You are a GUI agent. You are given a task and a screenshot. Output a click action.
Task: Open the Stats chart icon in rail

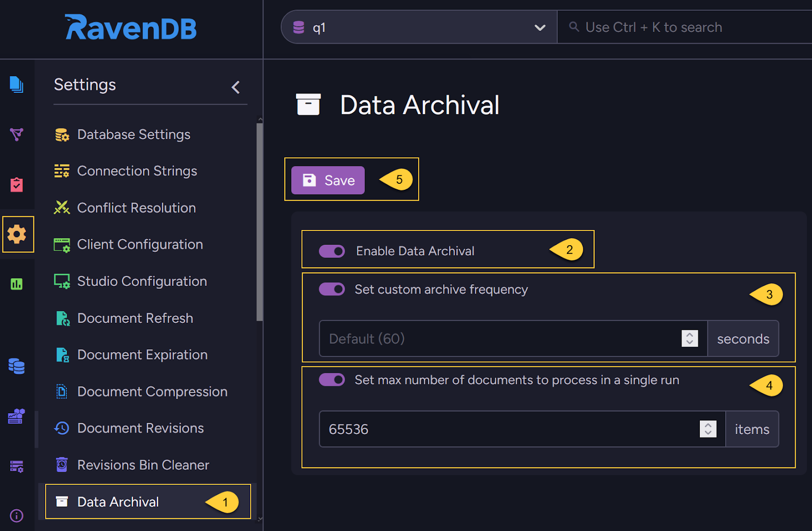[16, 284]
